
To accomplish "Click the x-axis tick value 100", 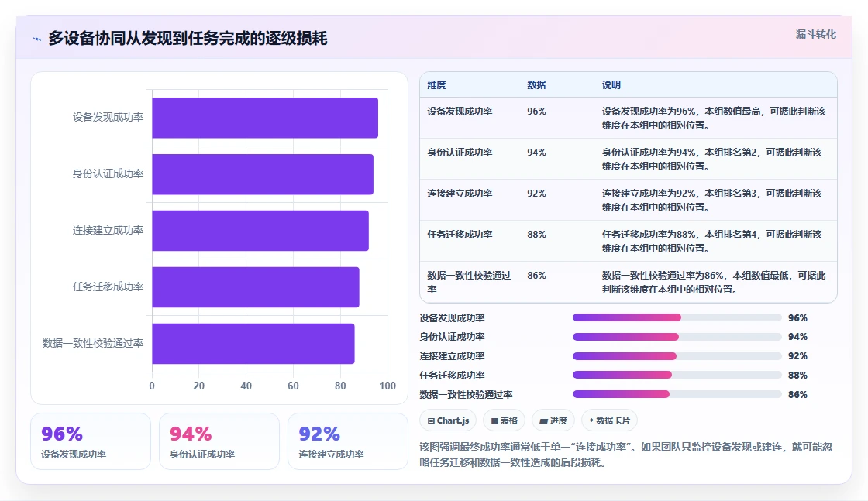I will [387, 386].
